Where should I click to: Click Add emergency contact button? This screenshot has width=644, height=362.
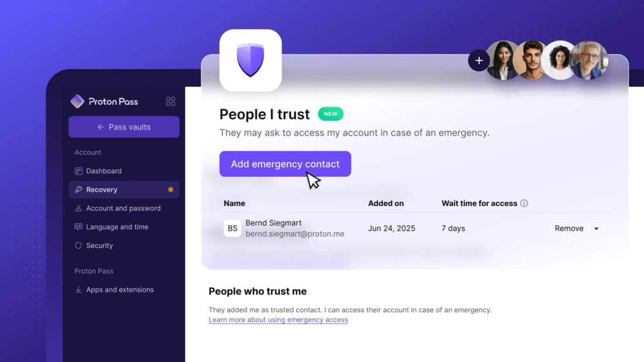(x=285, y=164)
